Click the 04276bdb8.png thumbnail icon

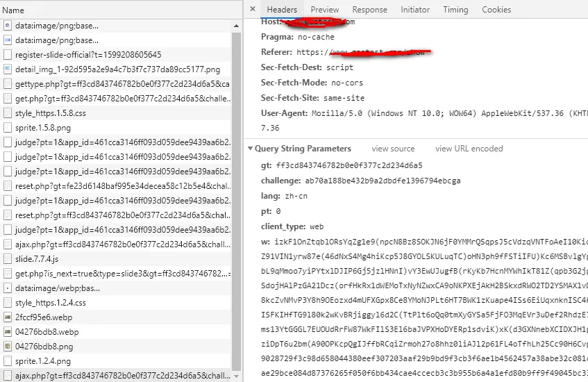(8, 347)
